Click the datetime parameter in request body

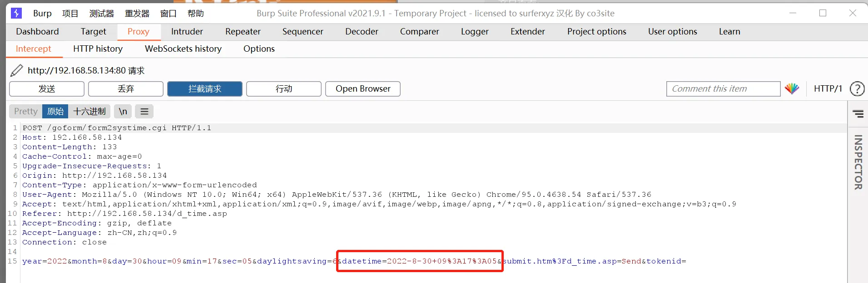click(x=419, y=261)
